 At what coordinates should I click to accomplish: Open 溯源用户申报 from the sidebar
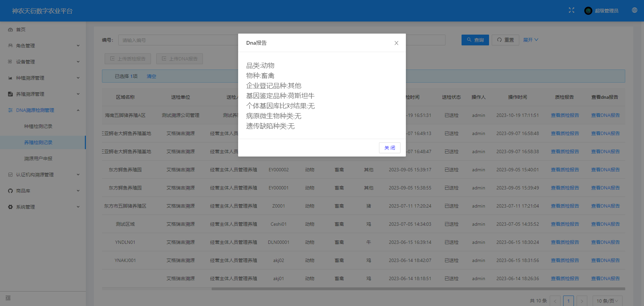[x=38, y=158]
